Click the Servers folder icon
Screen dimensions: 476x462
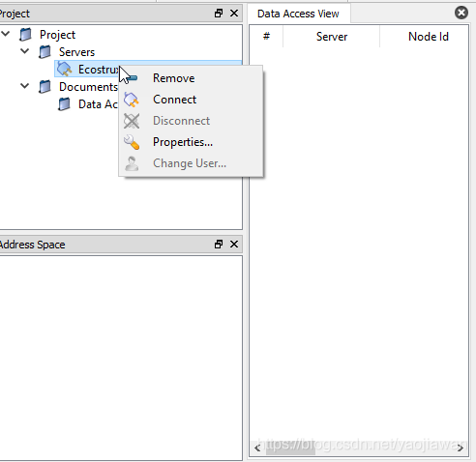[45, 52]
